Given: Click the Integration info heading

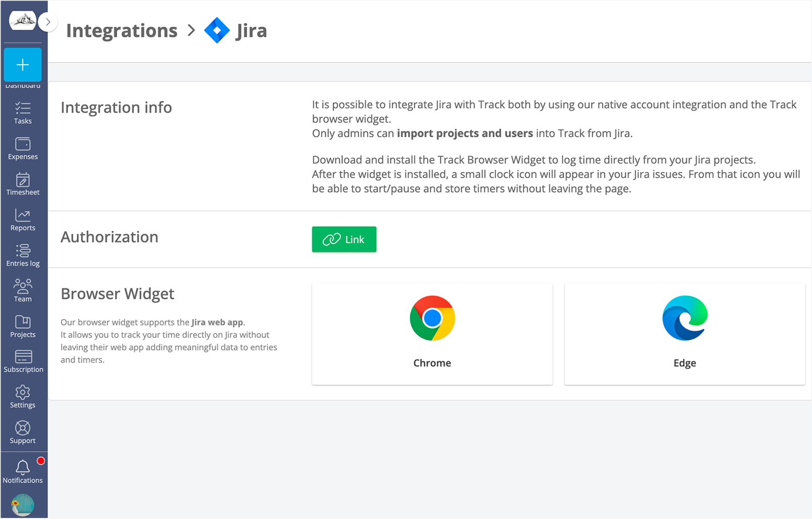Looking at the screenshot, I should point(117,108).
